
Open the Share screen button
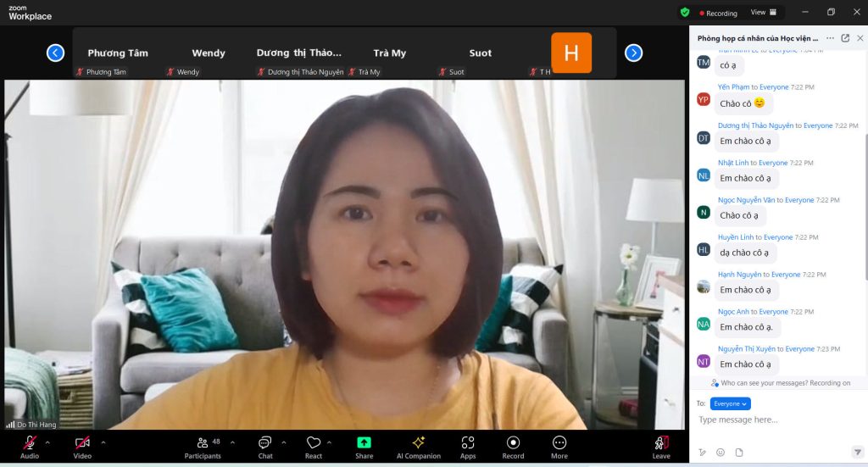[x=364, y=445]
